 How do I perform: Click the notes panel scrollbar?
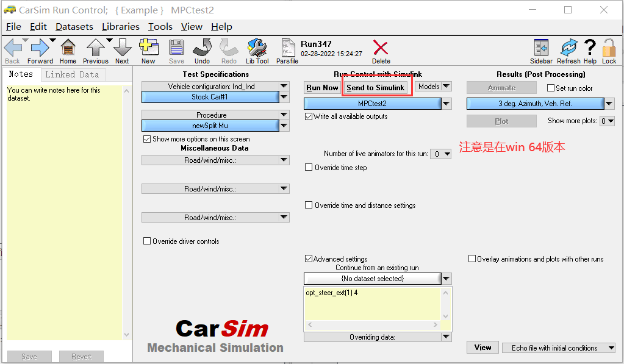pyautogui.click(x=127, y=213)
